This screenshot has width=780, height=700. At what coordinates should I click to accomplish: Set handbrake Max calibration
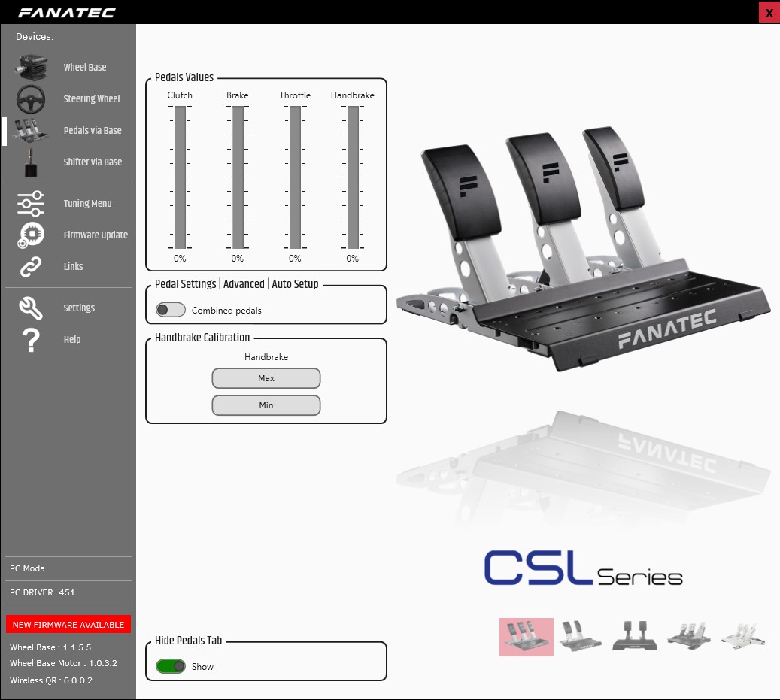tap(266, 378)
